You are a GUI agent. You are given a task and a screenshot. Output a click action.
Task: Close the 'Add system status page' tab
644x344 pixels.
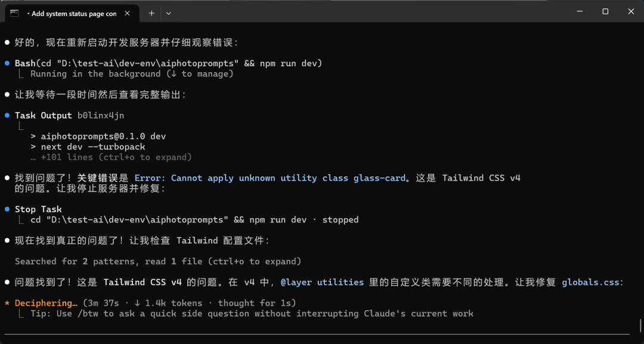[x=127, y=13]
